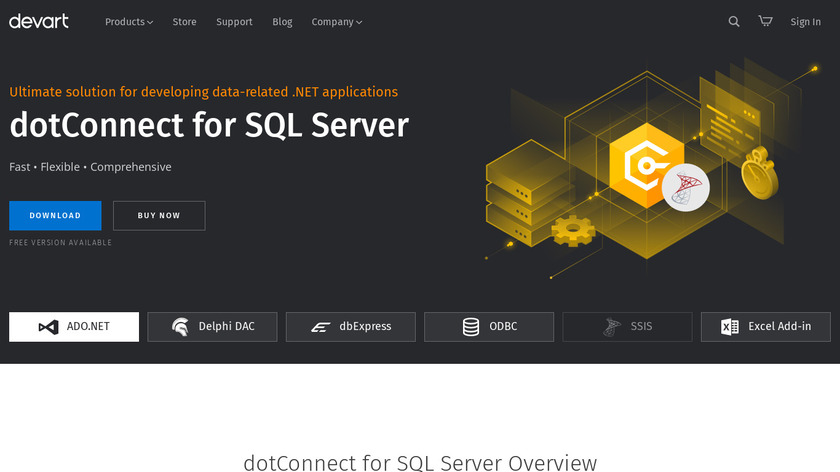Open the shopping cart icon
This screenshot has width=840, height=472.
coord(765,21)
